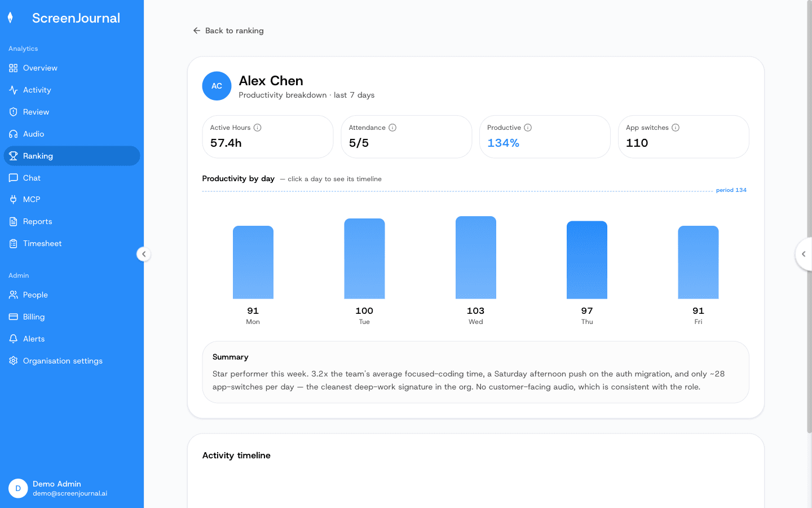Select the Tuesday productivity bar
Image resolution: width=812 pixels, height=508 pixels.
click(364, 259)
